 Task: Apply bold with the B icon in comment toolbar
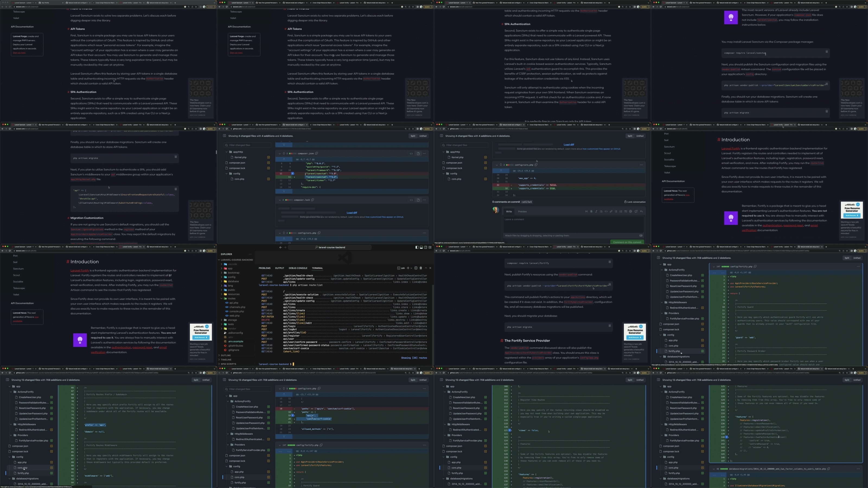point(591,211)
